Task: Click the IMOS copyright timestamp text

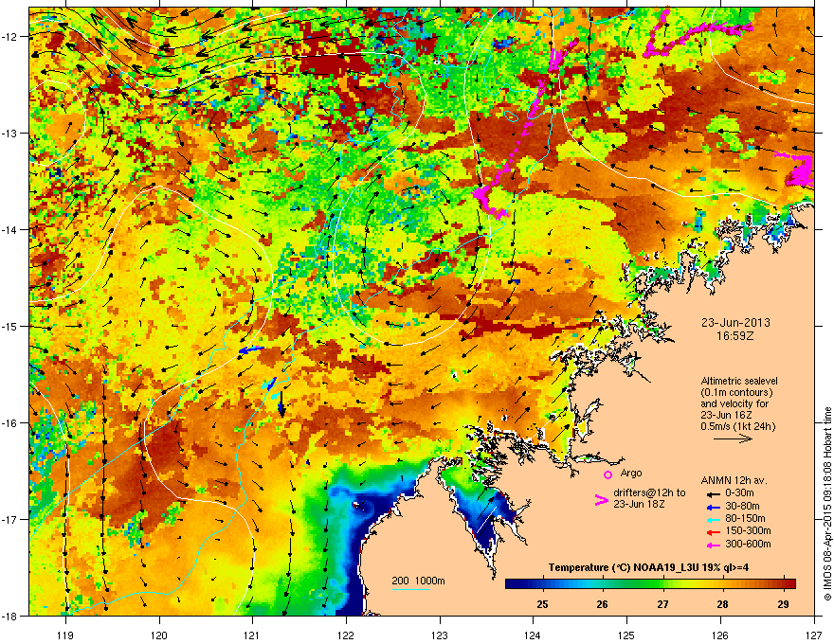Action: 827,504
